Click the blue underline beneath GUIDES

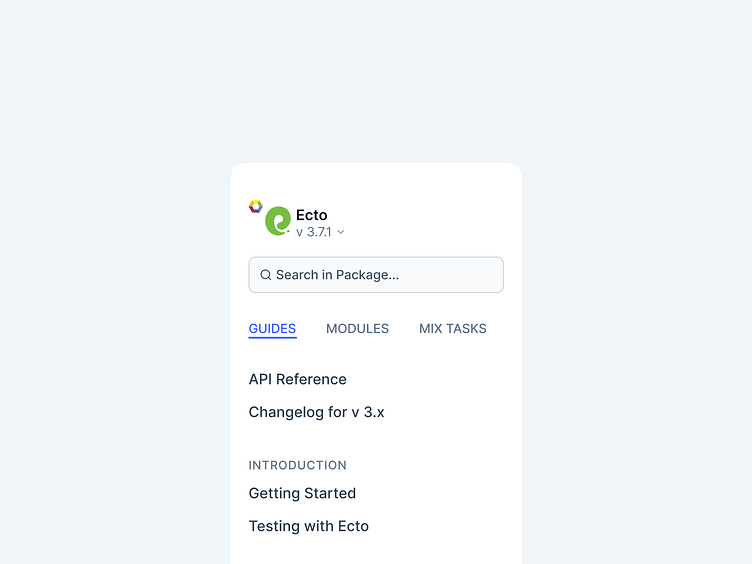pos(272,338)
